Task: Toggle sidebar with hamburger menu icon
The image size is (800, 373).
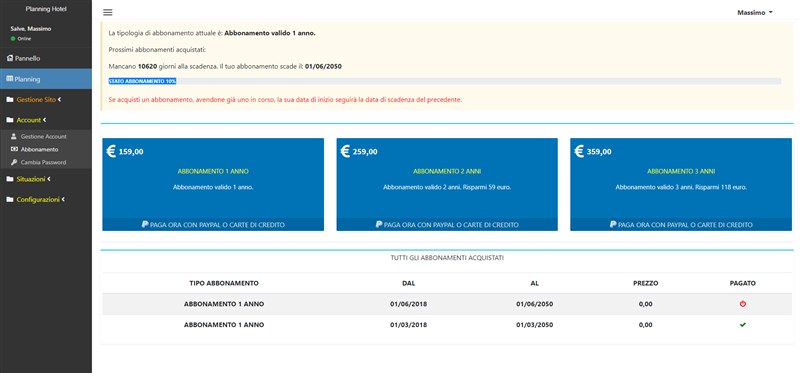Action: click(108, 13)
